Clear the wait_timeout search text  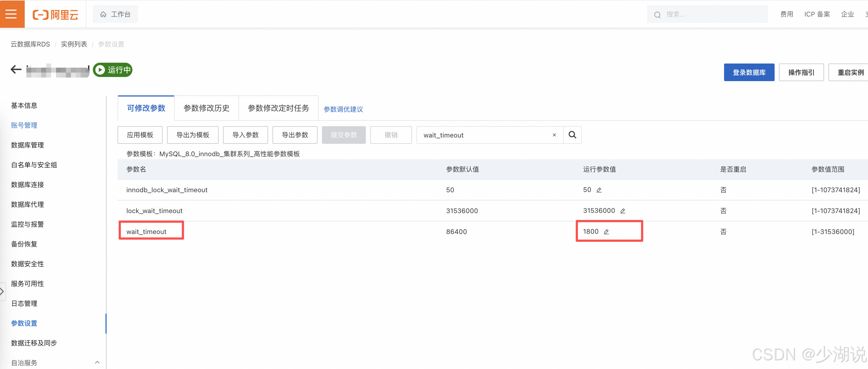point(554,135)
